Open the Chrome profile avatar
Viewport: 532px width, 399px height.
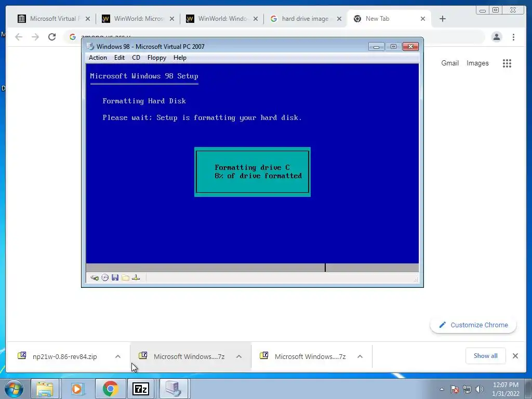(x=497, y=37)
